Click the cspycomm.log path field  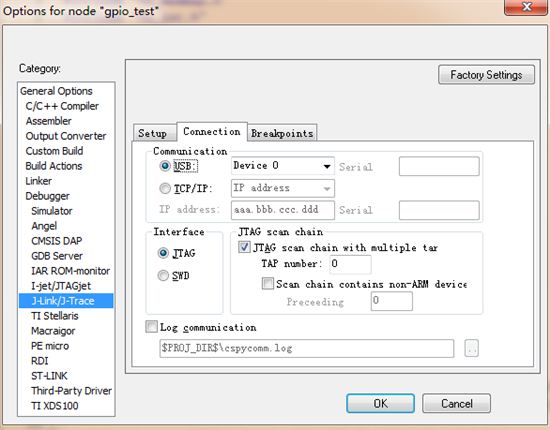tap(307, 348)
